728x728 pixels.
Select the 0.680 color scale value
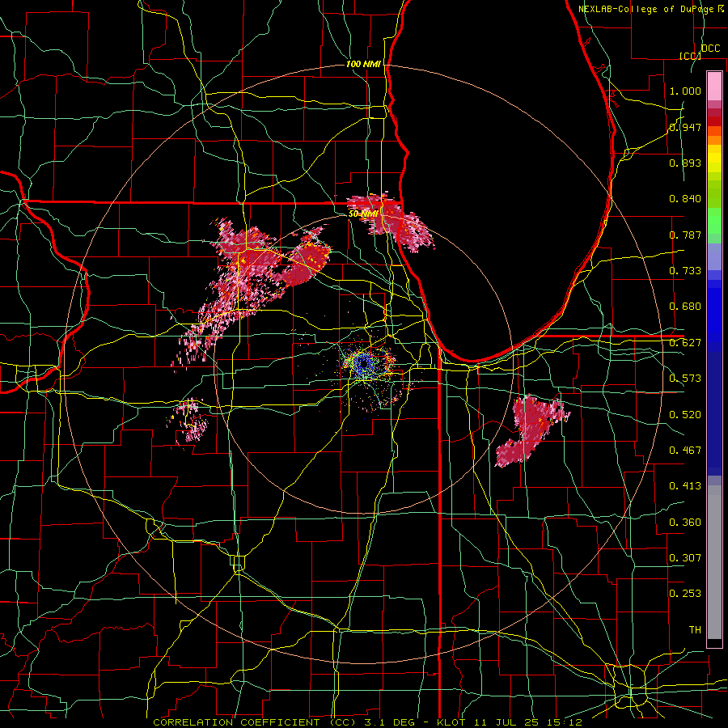pyautogui.click(x=685, y=307)
